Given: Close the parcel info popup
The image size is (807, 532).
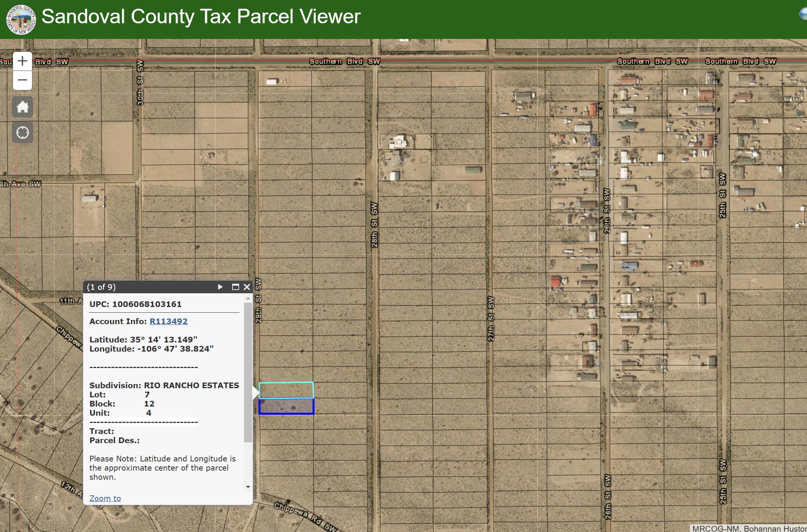Looking at the screenshot, I should [247, 287].
